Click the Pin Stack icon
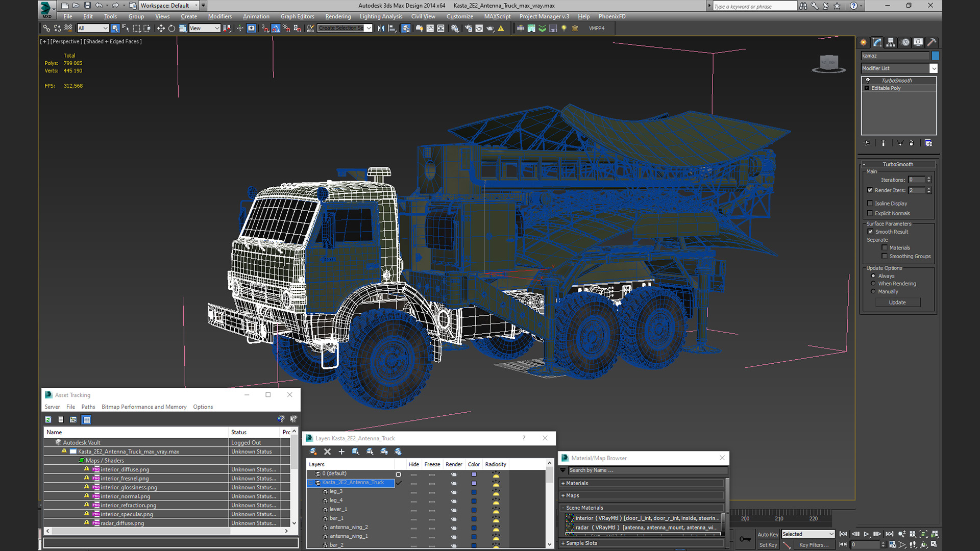 tap(867, 143)
